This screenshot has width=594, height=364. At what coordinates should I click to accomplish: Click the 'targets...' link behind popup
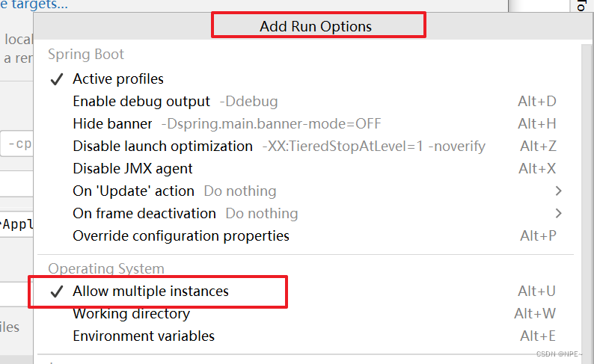coord(34,4)
